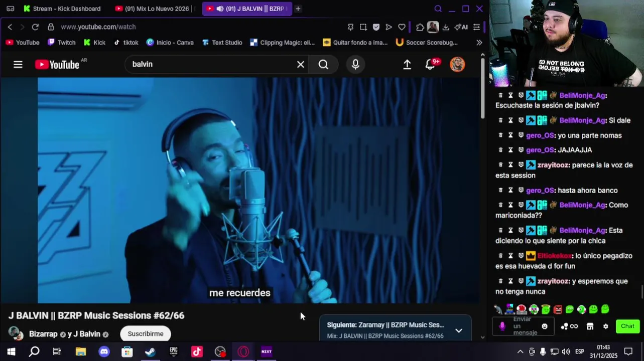Clear the 'balvin' search text with X
Image resolution: width=644 pixels, height=361 pixels.
[x=301, y=64]
